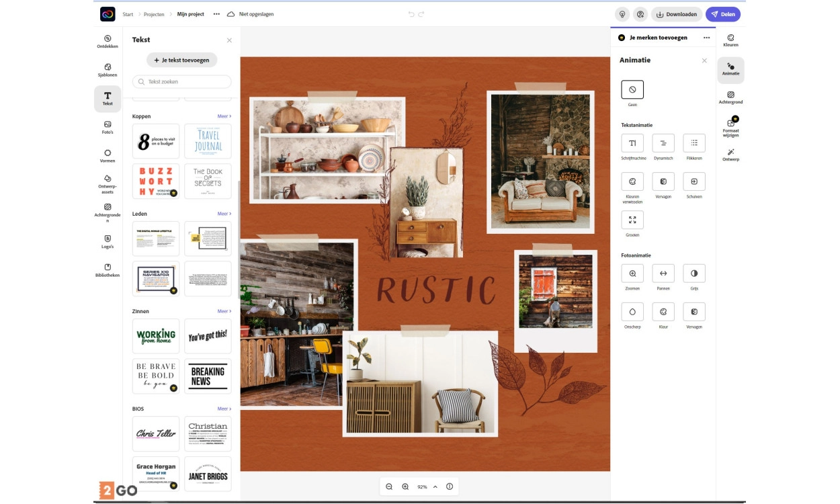The height and width of the screenshot is (504, 840).
Task: Click the zoom out magnifier icon
Action: pyautogui.click(x=389, y=487)
